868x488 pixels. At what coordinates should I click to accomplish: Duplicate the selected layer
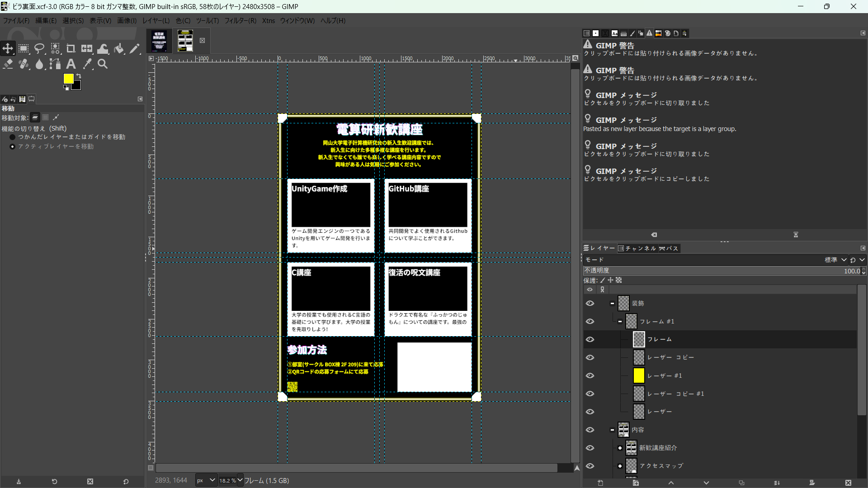tap(741, 483)
